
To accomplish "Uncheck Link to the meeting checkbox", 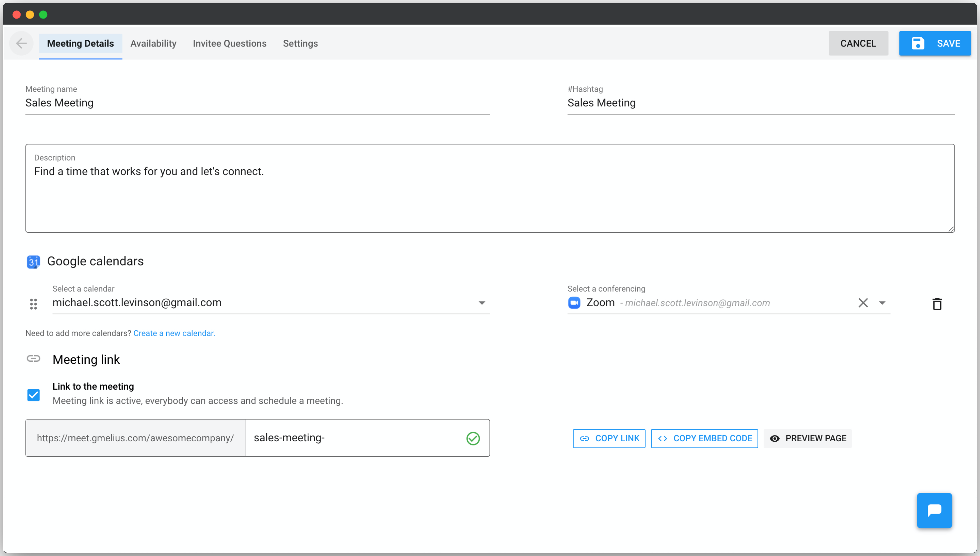I will [34, 395].
